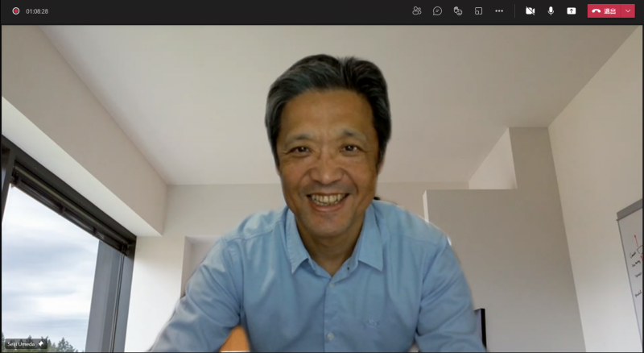Turn the camera on

click(530, 11)
